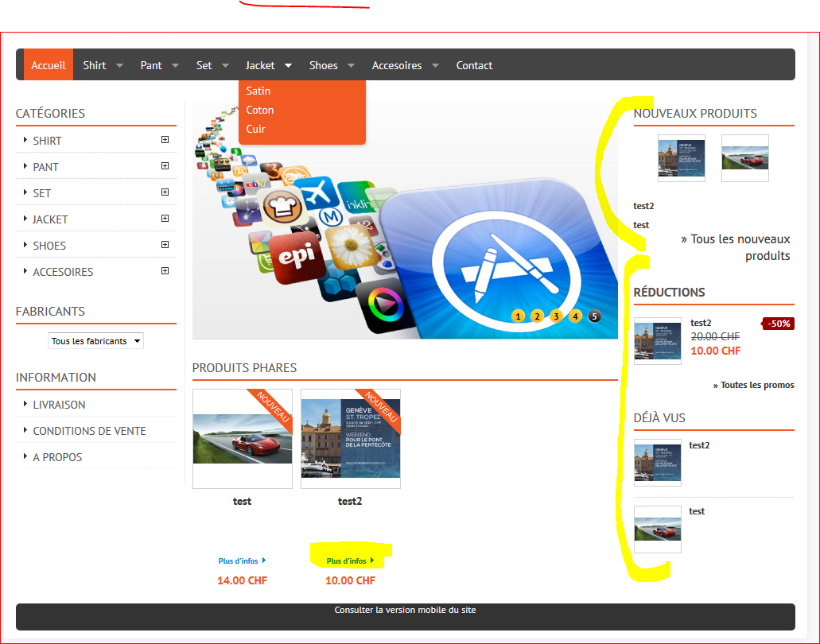Open the test2 thumbnail under Déjà Vus
The image size is (820, 644).
click(x=658, y=463)
